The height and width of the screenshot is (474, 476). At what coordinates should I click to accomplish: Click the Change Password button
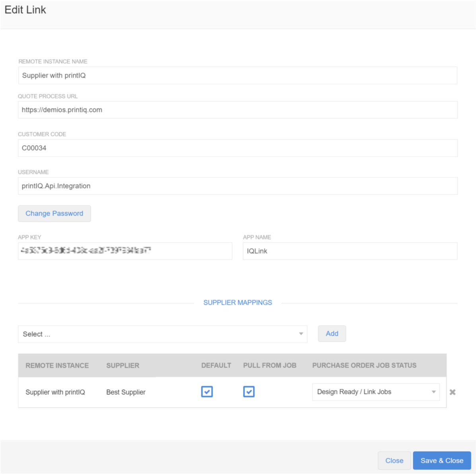coord(54,214)
